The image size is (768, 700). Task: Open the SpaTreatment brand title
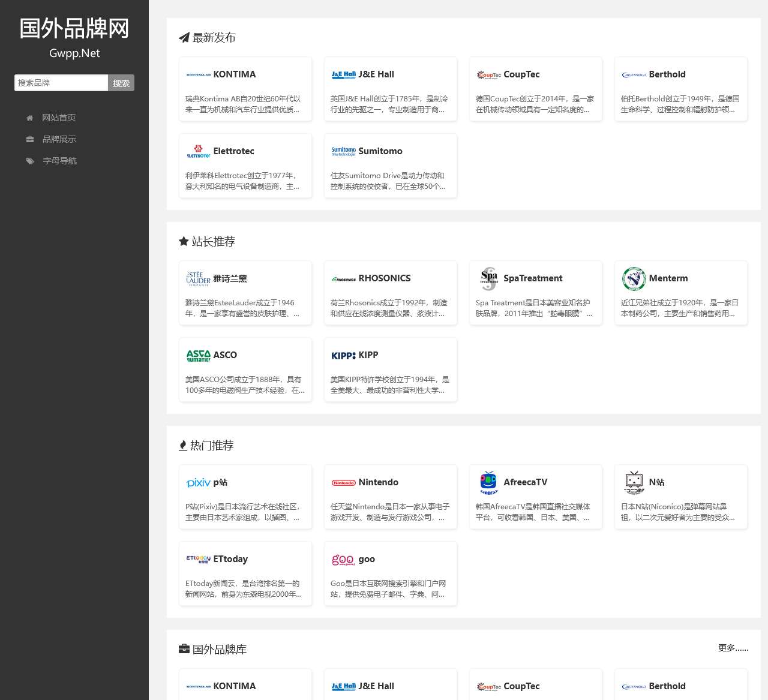[533, 278]
